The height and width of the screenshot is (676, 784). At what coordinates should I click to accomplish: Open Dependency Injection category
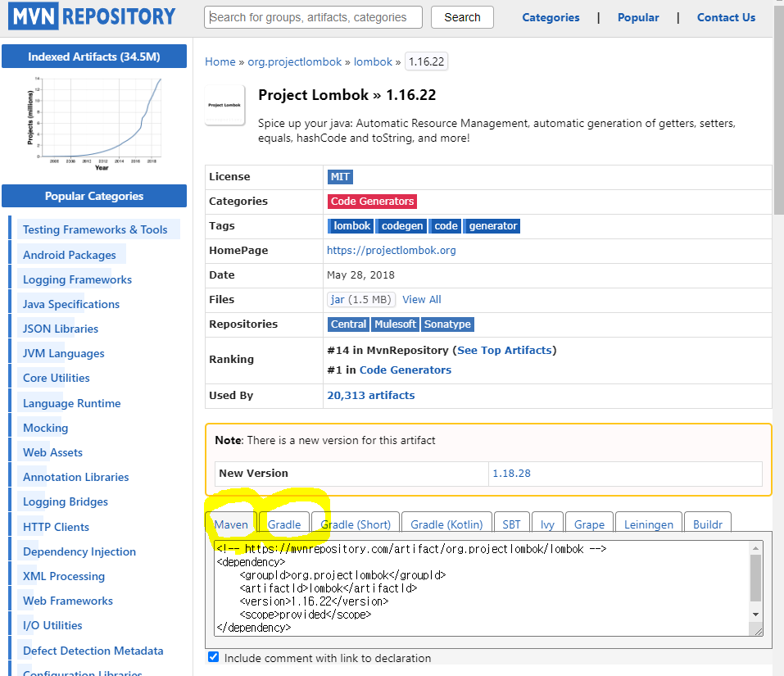click(x=79, y=551)
